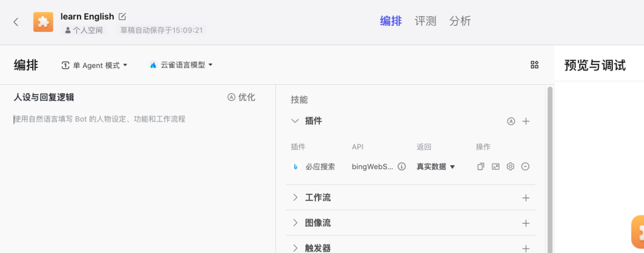Expand the 图像流 section
644x253 pixels.
(x=295, y=223)
